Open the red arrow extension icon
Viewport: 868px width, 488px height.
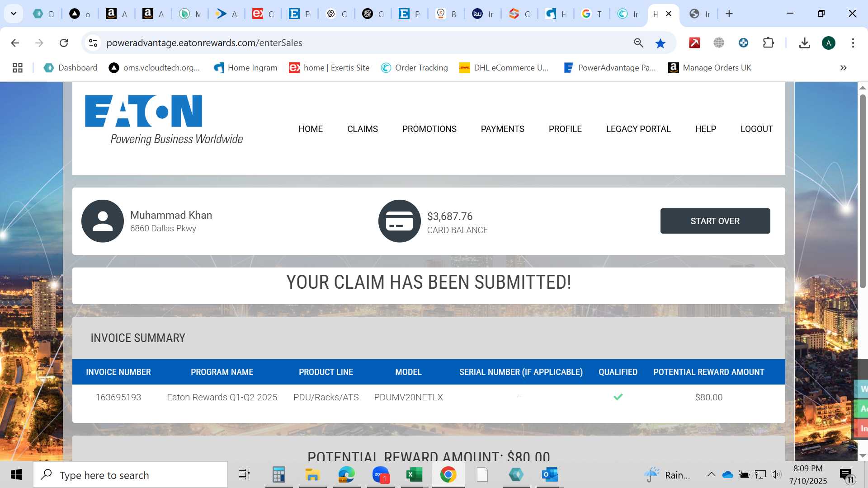(x=694, y=43)
